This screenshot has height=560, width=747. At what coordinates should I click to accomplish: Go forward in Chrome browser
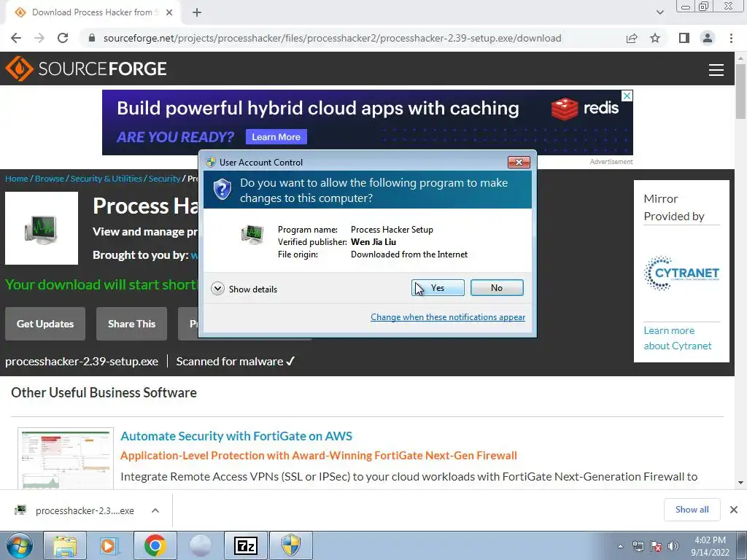[x=39, y=38]
